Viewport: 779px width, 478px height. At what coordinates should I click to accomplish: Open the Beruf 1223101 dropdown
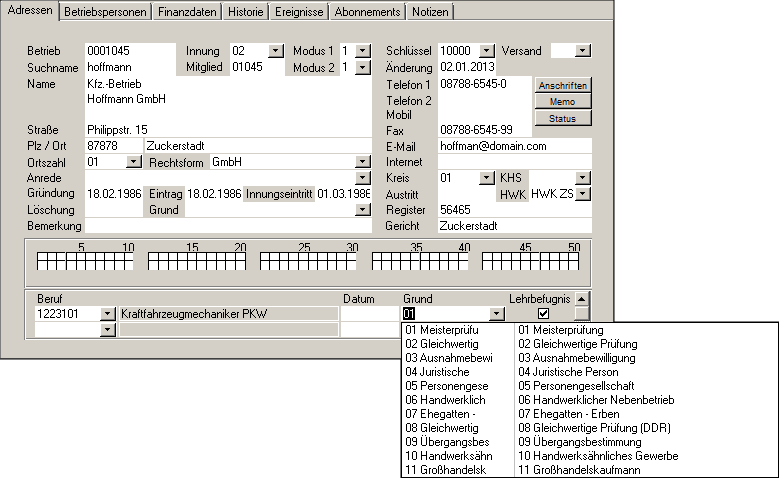click(108, 314)
